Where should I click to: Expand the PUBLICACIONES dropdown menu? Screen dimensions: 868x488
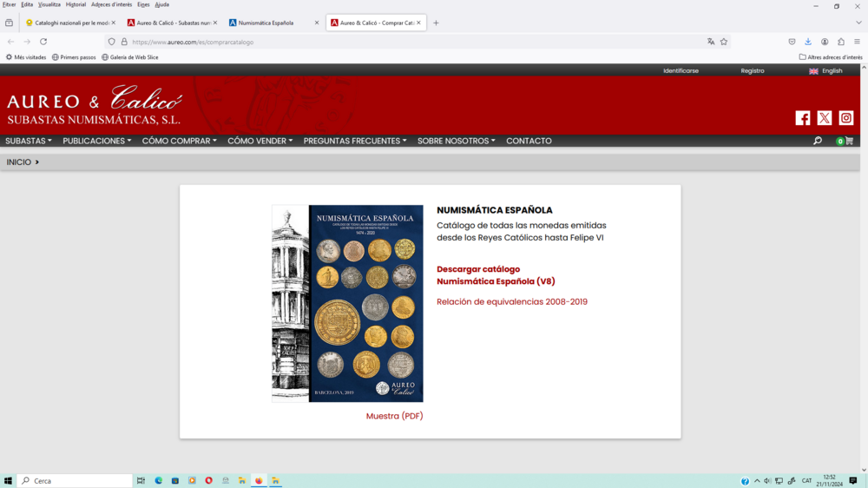tap(96, 141)
